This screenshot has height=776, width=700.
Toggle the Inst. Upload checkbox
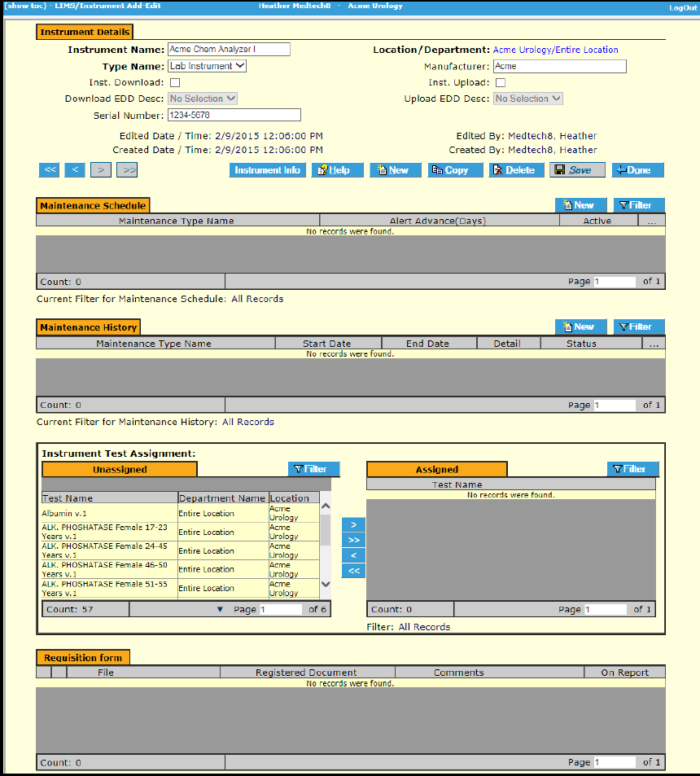coord(501,82)
